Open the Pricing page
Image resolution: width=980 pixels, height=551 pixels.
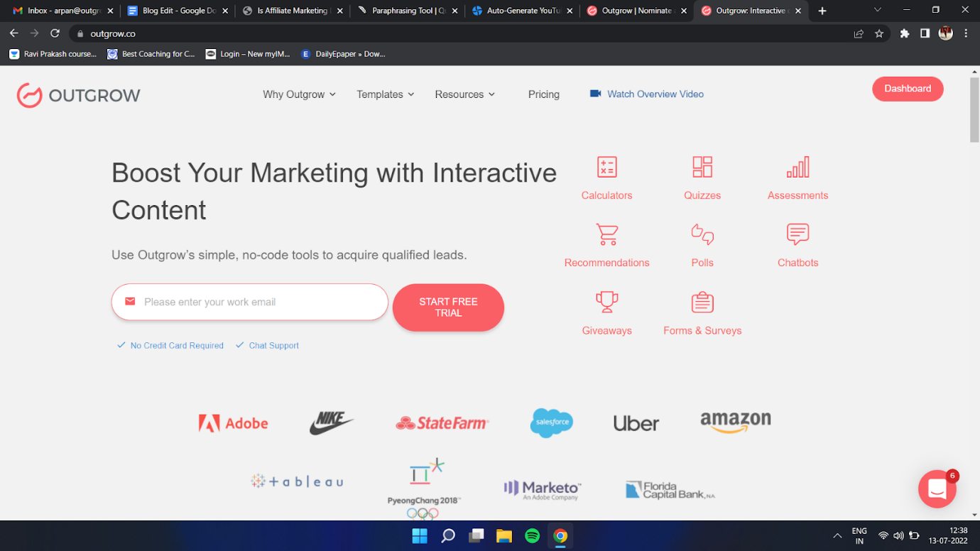click(x=543, y=94)
